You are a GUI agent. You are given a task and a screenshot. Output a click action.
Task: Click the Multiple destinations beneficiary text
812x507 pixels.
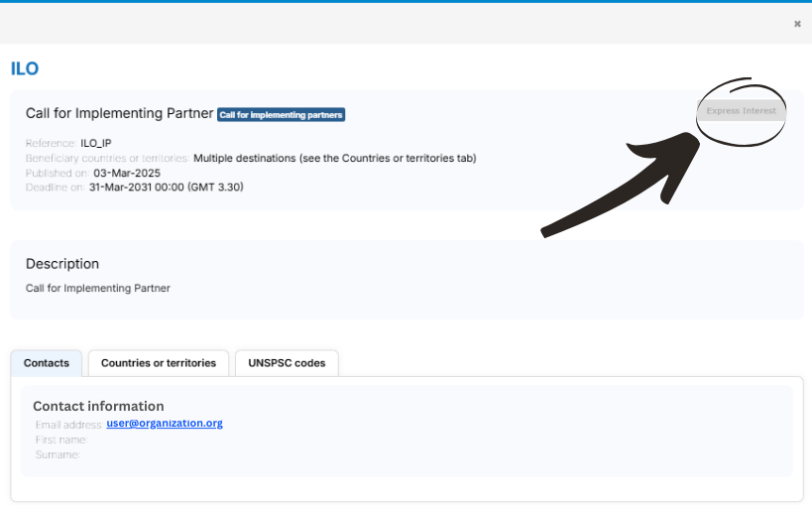click(x=335, y=158)
